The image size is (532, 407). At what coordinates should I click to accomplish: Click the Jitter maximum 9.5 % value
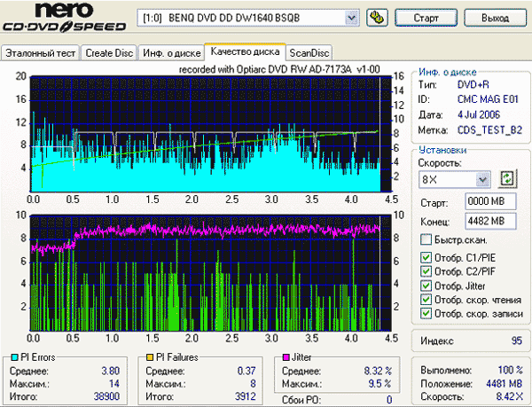pyautogui.click(x=379, y=384)
